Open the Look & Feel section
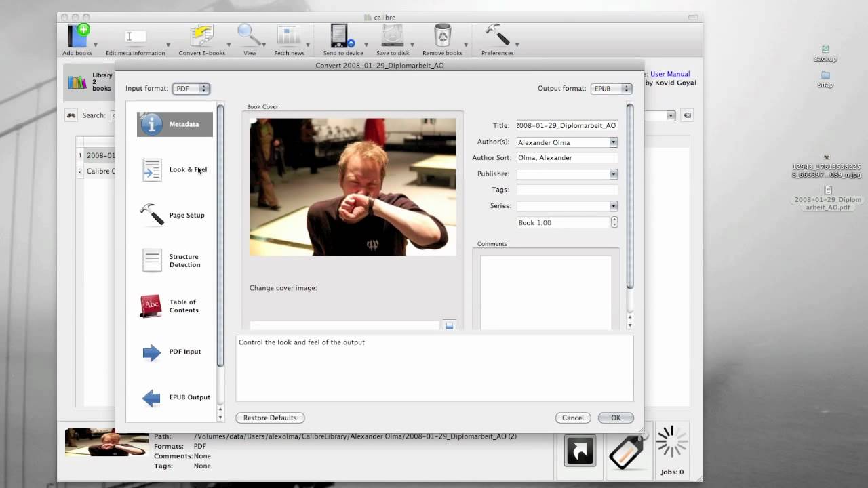The height and width of the screenshot is (488, 868). tap(175, 169)
